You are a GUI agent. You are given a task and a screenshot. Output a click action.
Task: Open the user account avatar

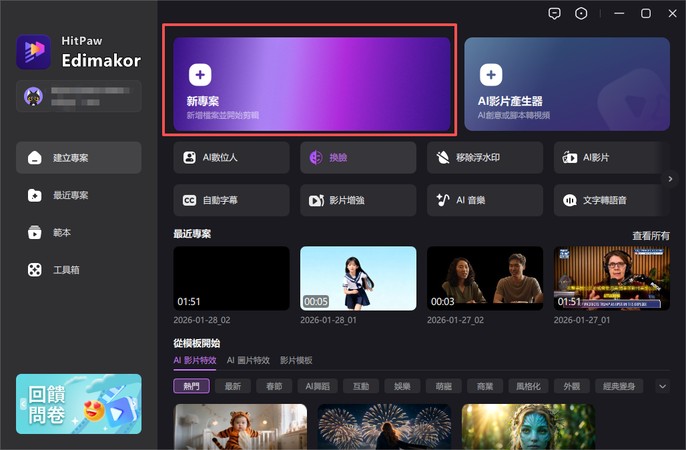[x=33, y=96]
